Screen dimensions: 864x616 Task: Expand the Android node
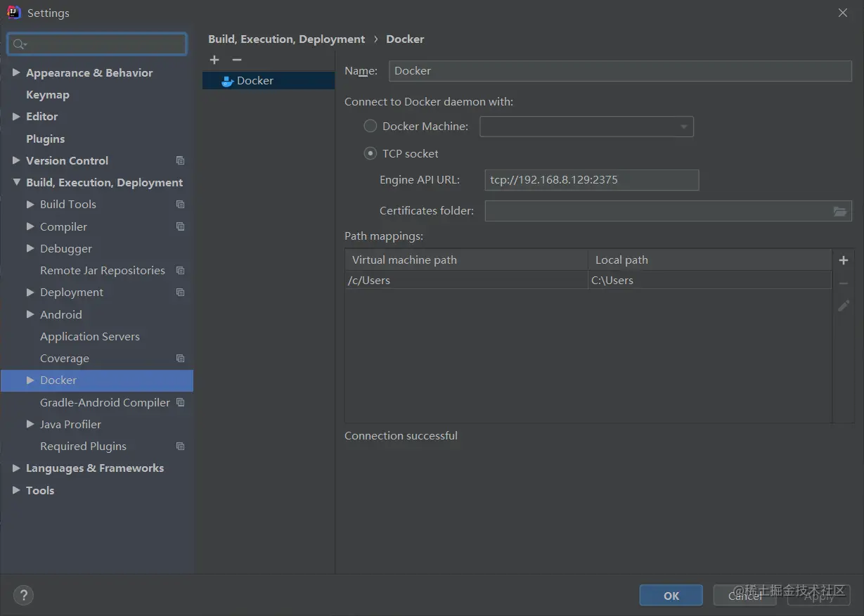30,314
